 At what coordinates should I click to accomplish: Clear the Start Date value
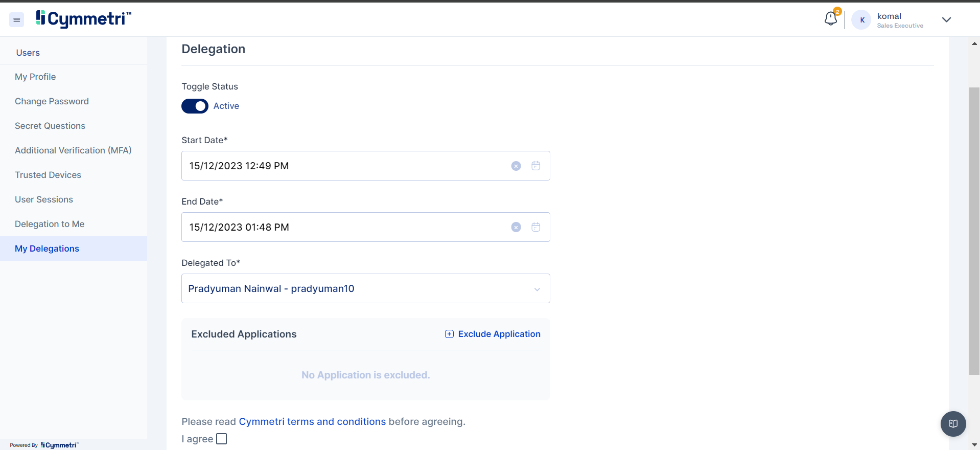pos(516,166)
